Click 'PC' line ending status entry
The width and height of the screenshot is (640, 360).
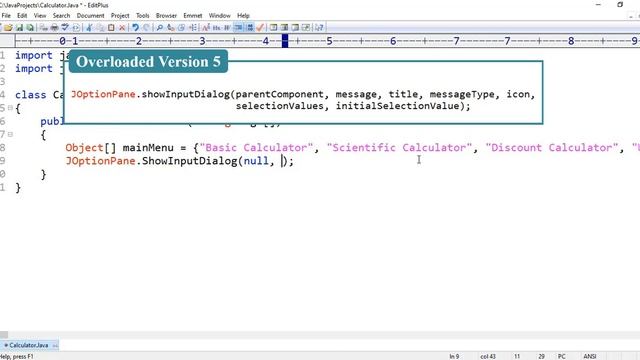click(x=562, y=356)
